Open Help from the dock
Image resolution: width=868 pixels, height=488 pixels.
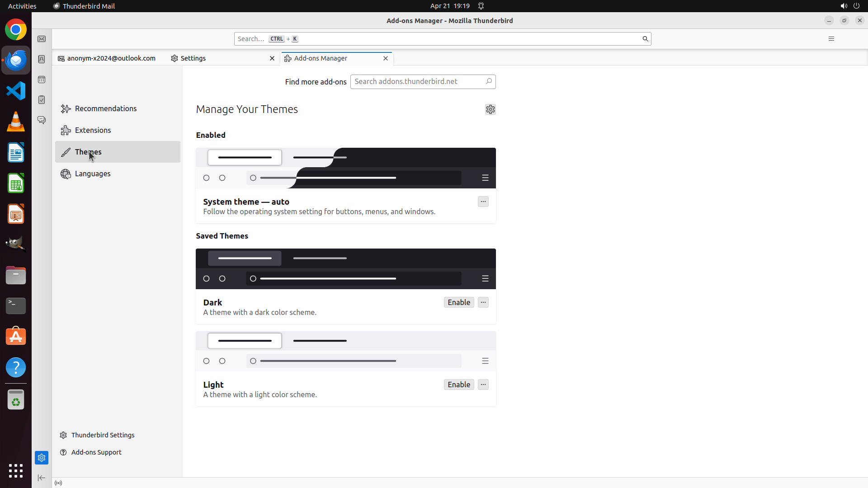(x=16, y=367)
